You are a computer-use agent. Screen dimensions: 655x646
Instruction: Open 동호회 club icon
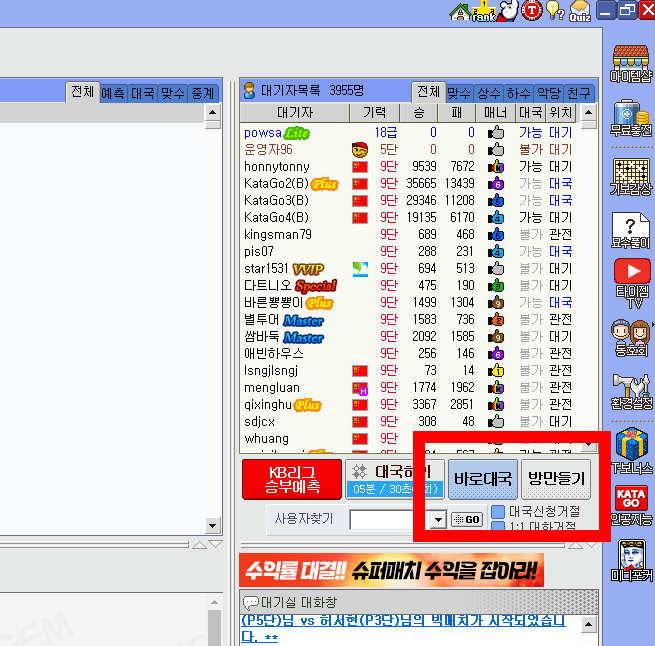point(631,338)
